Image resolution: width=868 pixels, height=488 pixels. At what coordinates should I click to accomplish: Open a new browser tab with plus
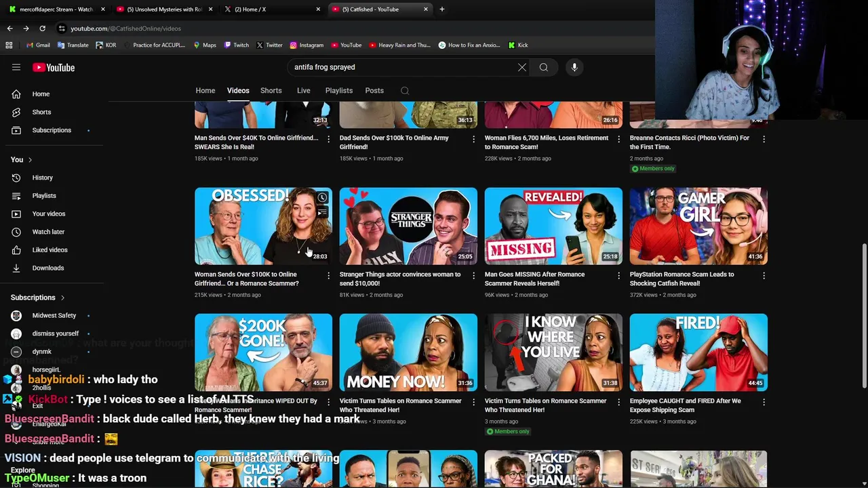point(441,9)
